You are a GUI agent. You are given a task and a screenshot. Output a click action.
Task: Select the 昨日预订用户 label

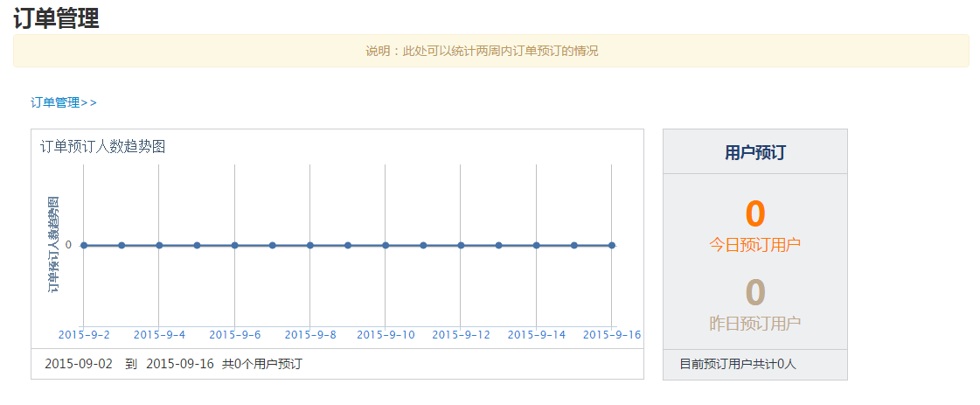click(x=755, y=324)
